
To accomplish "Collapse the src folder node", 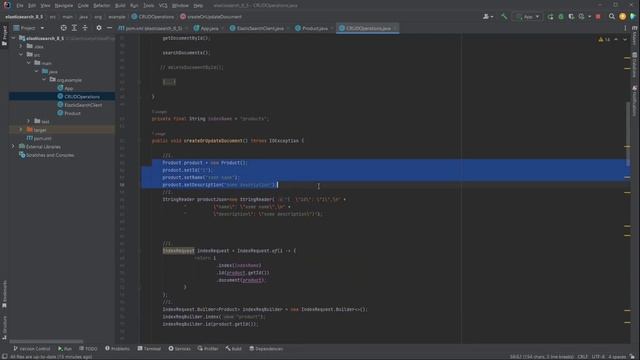I will [21, 55].
